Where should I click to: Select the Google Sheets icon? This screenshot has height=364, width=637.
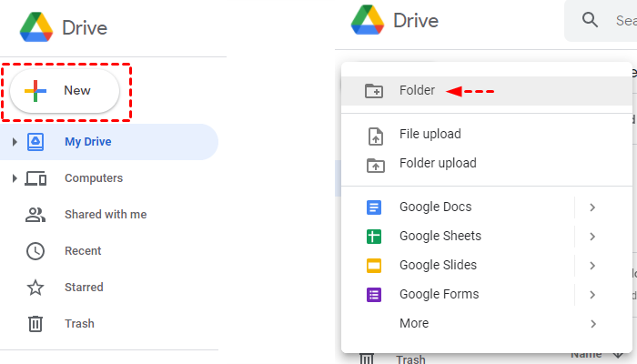(374, 236)
